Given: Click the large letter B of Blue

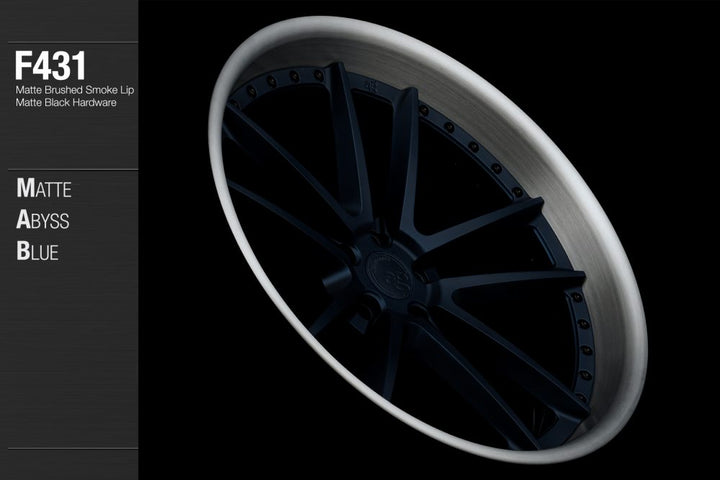Looking at the screenshot, I should point(22,251).
